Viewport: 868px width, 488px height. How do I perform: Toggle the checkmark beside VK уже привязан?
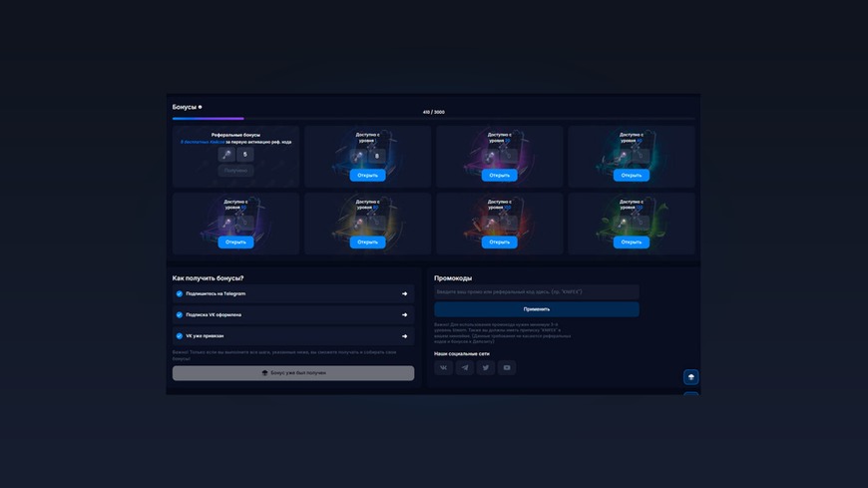click(180, 335)
